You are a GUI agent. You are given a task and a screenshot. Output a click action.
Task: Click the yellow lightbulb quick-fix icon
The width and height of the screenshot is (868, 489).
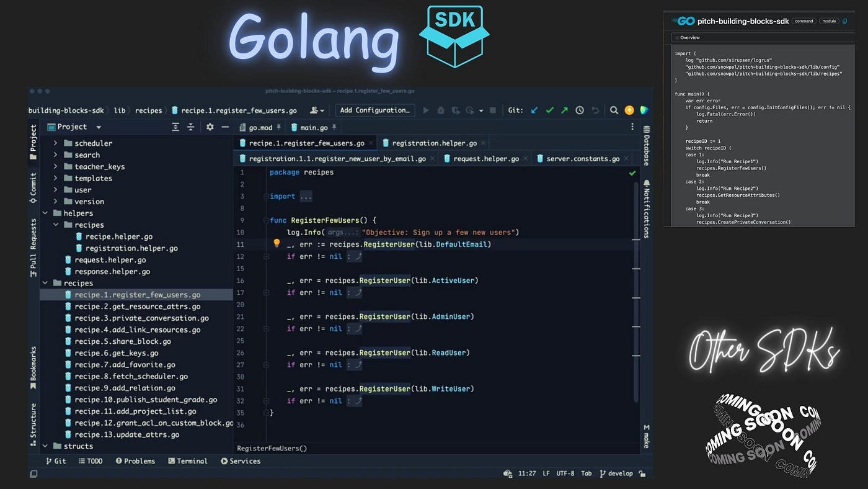coord(277,244)
